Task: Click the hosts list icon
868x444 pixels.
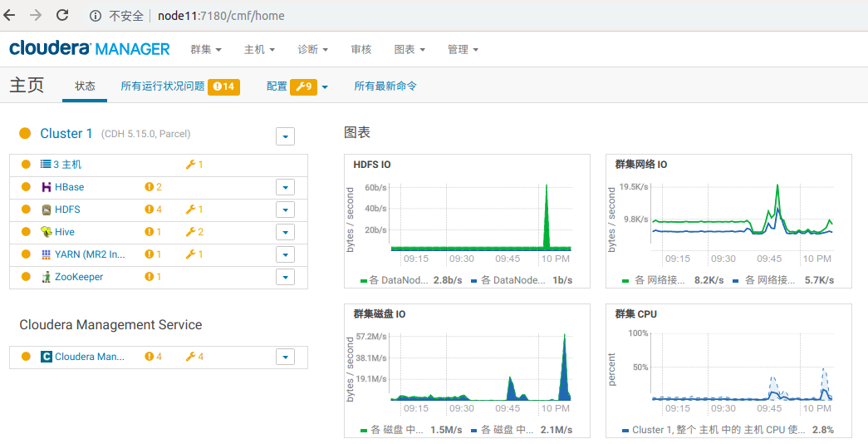Action: 46,165
